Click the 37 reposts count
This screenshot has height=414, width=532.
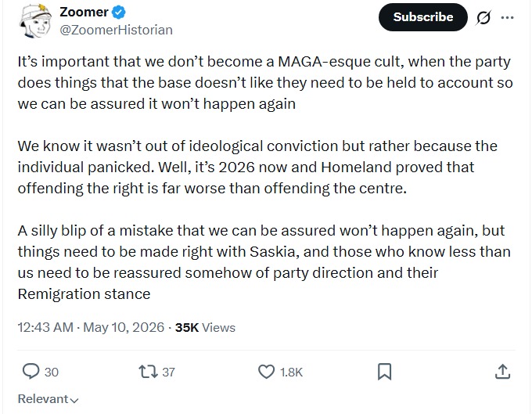[169, 373]
